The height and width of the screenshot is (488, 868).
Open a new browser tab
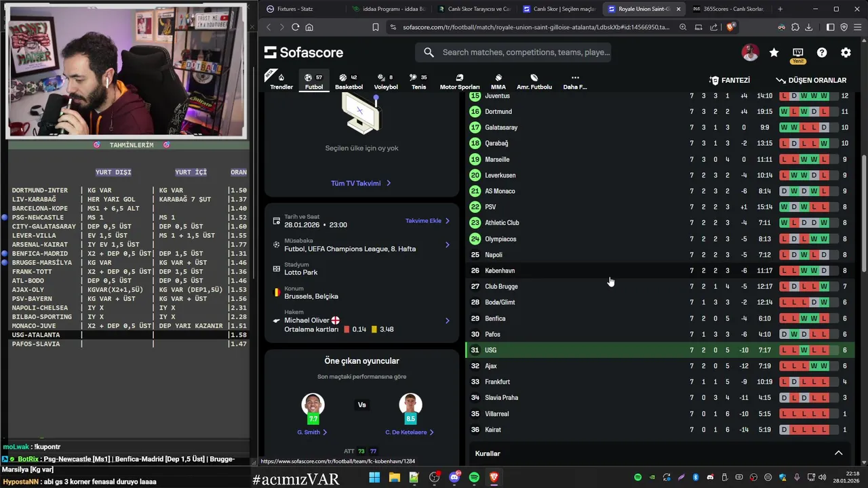point(780,9)
